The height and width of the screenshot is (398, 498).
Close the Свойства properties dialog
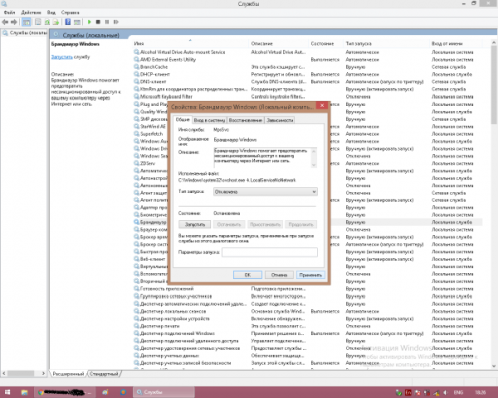[x=322, y=106]
